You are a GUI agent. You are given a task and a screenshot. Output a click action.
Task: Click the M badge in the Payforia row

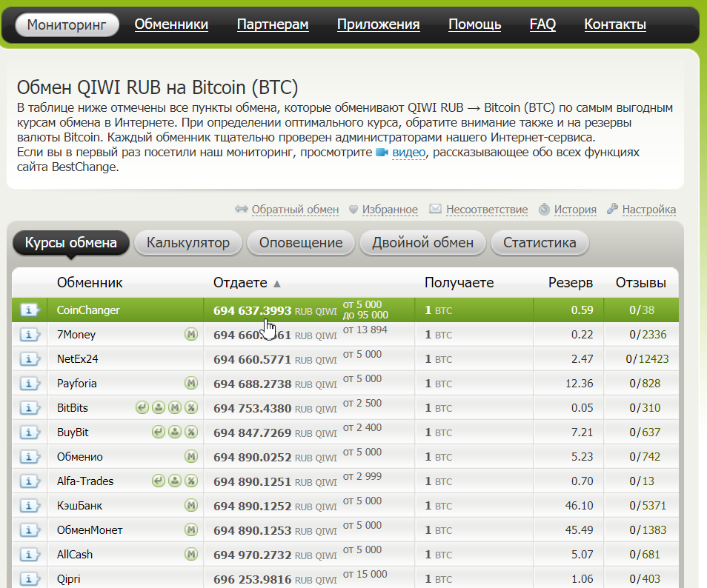point(191,384)
